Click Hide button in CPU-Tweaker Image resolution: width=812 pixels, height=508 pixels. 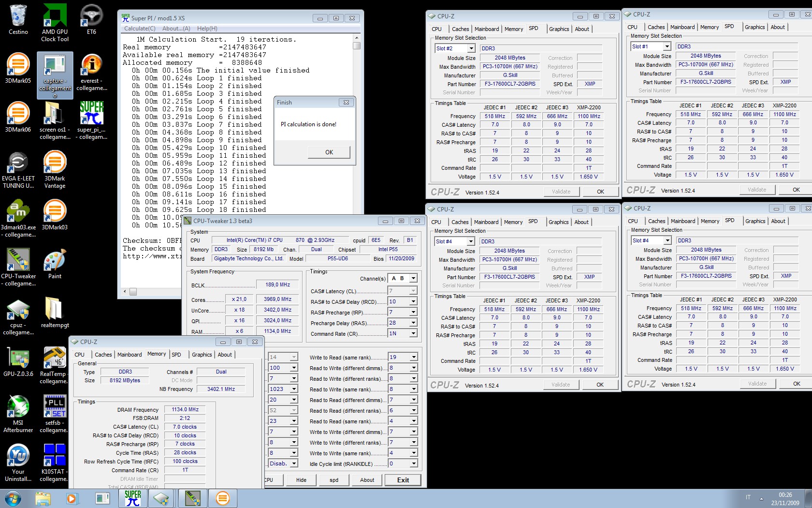pyautogui.click(x=301, y=480)
